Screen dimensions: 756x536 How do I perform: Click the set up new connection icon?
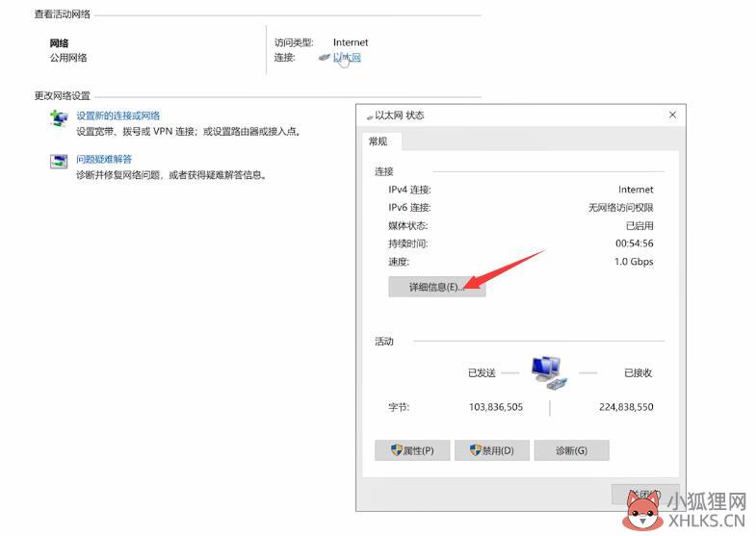(60, 118)
